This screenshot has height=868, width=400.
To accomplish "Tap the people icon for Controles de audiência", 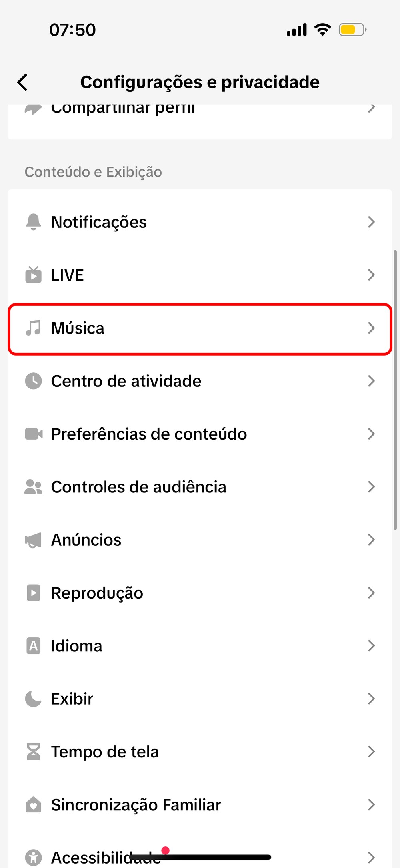I will coord(33,487).
